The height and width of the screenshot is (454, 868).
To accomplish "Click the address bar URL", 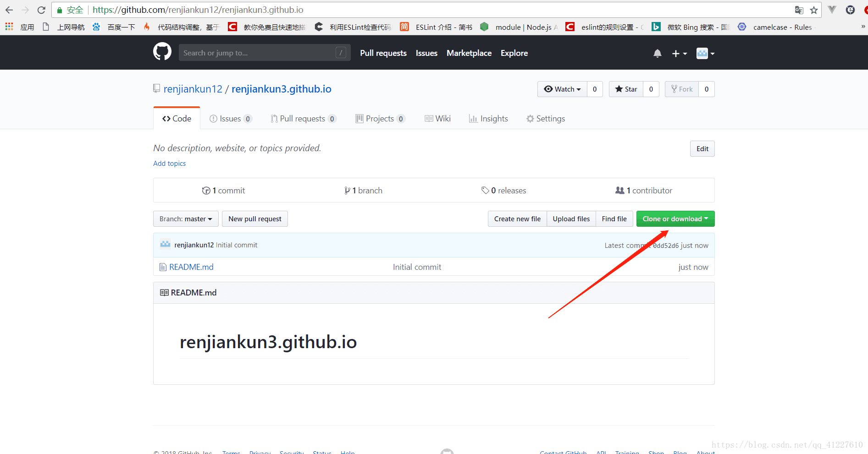I will pyautogui.click(x=198, y=10).
